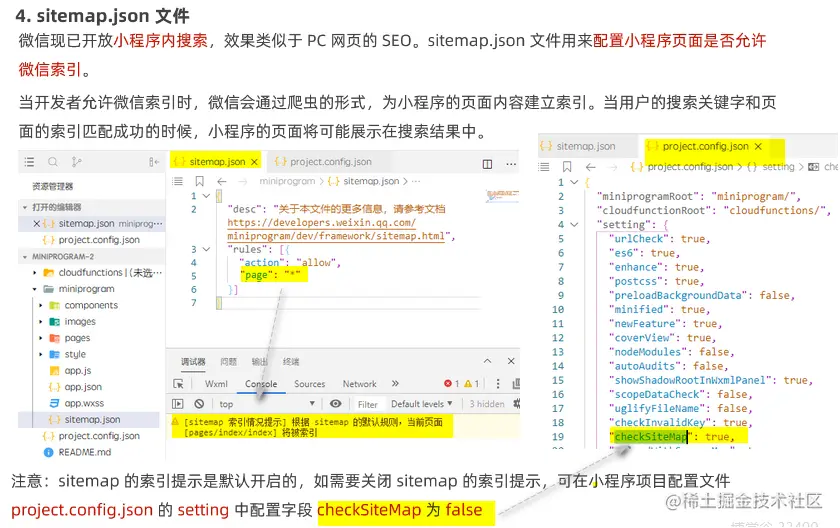Viewport: 840px width, 528px height.
Task: Switch to the 调试器 panel tab
Action: (x=193, y=362)
